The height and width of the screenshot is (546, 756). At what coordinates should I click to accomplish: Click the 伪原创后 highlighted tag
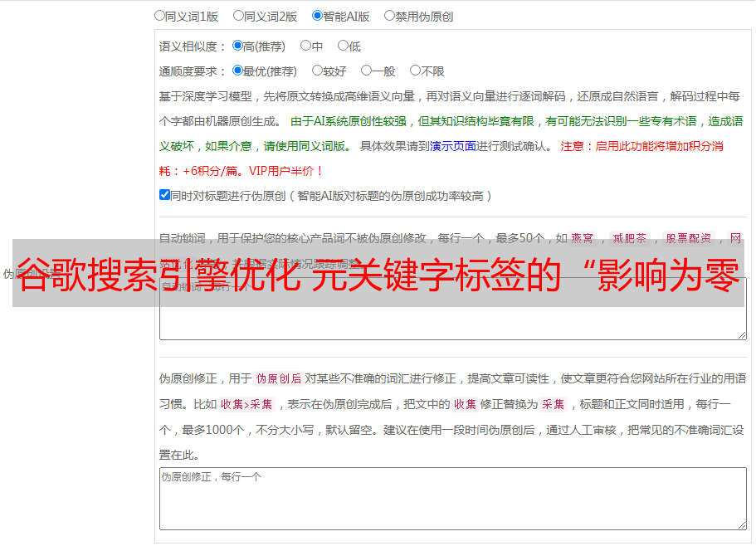tap(279, 378)
